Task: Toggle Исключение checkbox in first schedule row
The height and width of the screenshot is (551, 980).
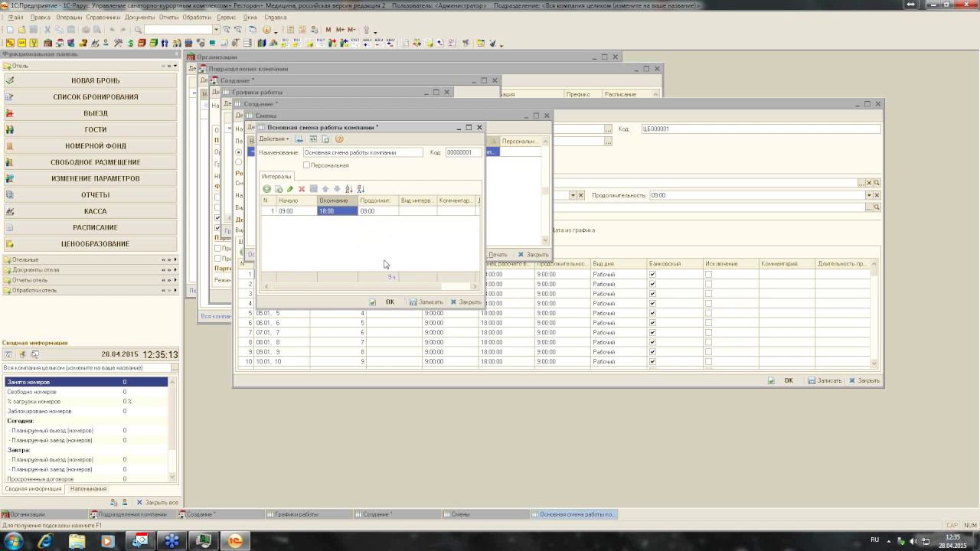Action: (x=708, y=274)
